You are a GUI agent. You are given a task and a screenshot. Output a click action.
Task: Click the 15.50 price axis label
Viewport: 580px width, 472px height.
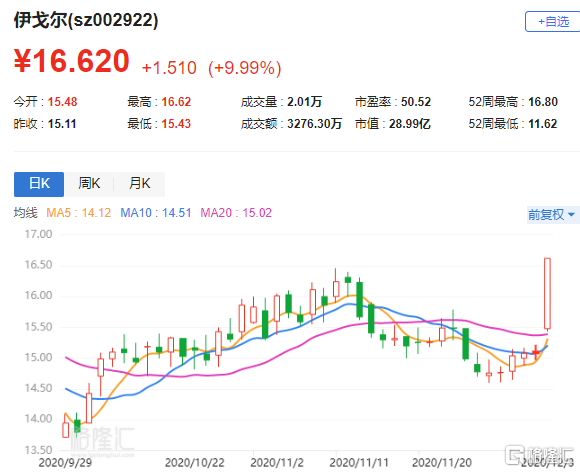(38, 327)
